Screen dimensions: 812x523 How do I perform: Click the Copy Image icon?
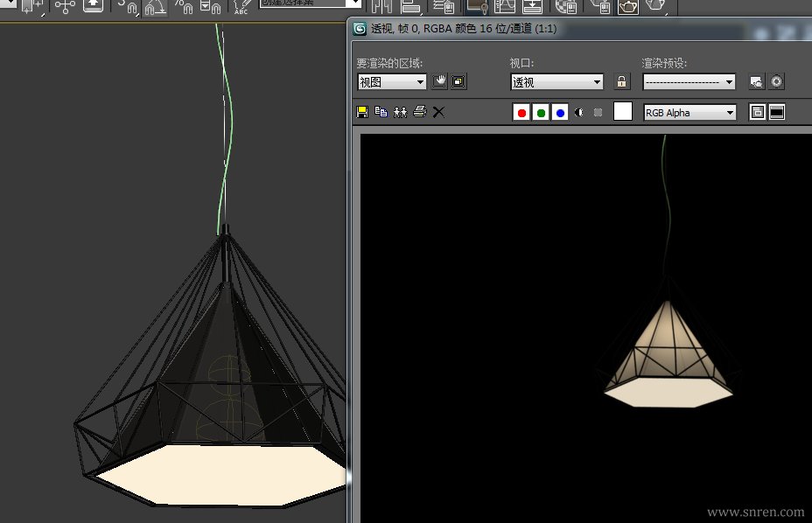[x=381, y=112]
